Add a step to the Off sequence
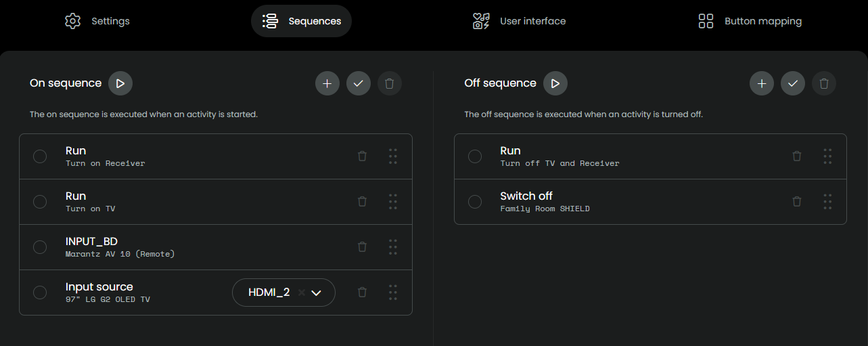 762,83
